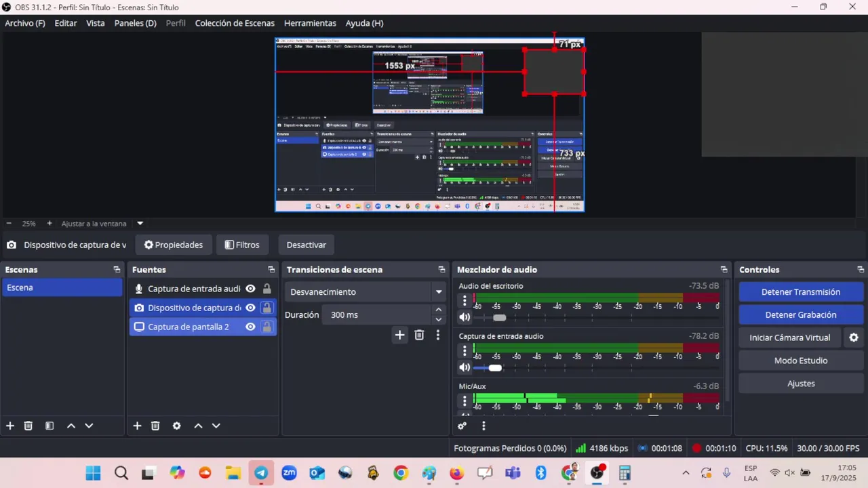The width and height of the screenshot is (868, 488).
Task: Remove the transition with the trash icon
Action: click(419, 335)
